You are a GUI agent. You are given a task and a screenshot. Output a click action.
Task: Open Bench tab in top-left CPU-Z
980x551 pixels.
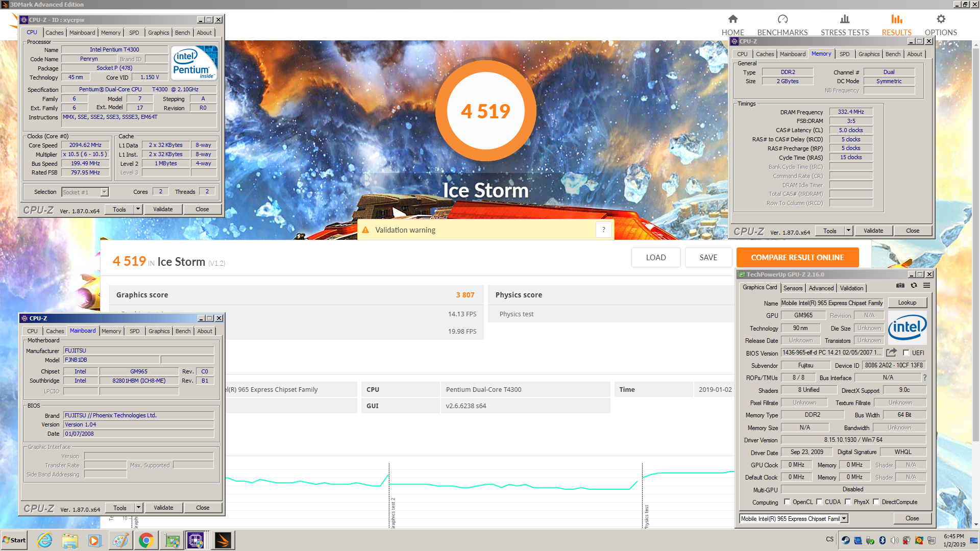click(x=182, y=33)
